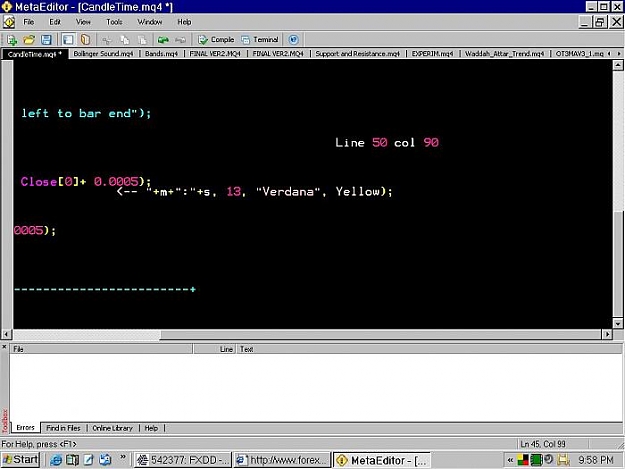
Task: Open the Tools menu
Action: tap(114, 22)
